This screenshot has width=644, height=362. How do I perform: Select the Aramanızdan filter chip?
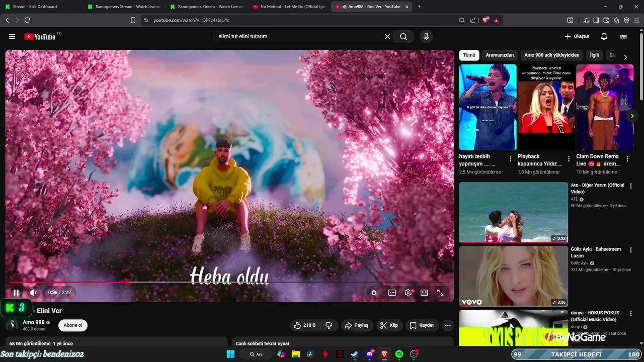(x=500, y=55)
